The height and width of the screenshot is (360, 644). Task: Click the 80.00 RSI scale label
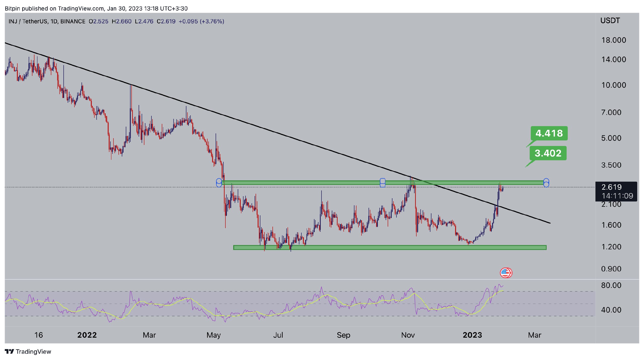[611, 285]
